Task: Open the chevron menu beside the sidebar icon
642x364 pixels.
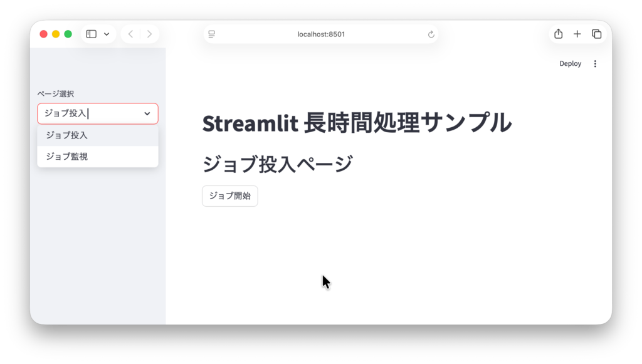Action: pos(107,34)
